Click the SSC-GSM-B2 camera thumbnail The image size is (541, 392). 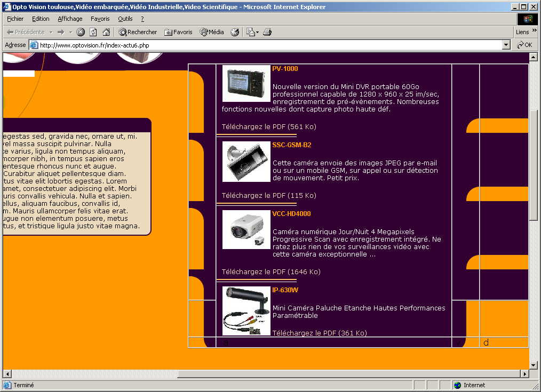click(246, 162)
